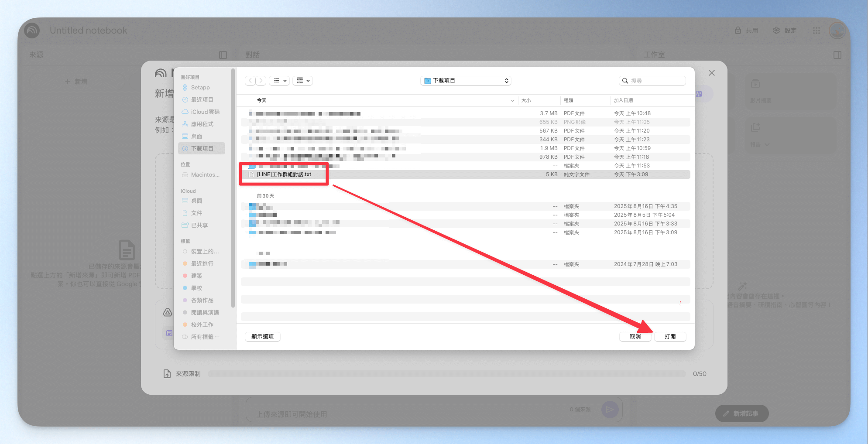Click the 顯示選項 button
Viewport: 868px width, 444px height.
[262, 337]
